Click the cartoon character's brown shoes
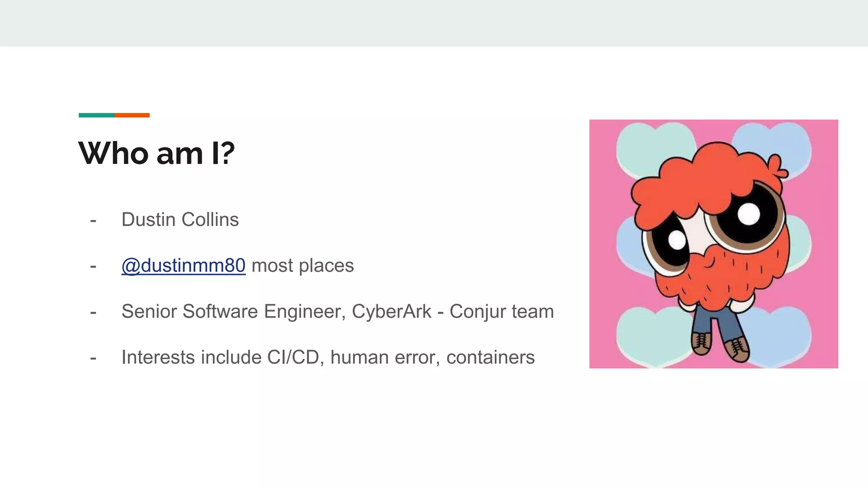 point(701,342)
